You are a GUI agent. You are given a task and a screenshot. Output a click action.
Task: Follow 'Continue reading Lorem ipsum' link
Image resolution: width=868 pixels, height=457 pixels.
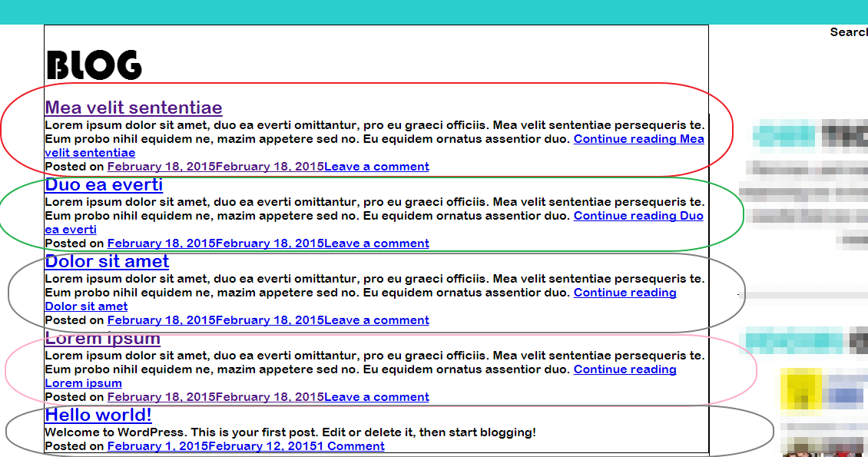pyautogui.click(x=625, y=369)
